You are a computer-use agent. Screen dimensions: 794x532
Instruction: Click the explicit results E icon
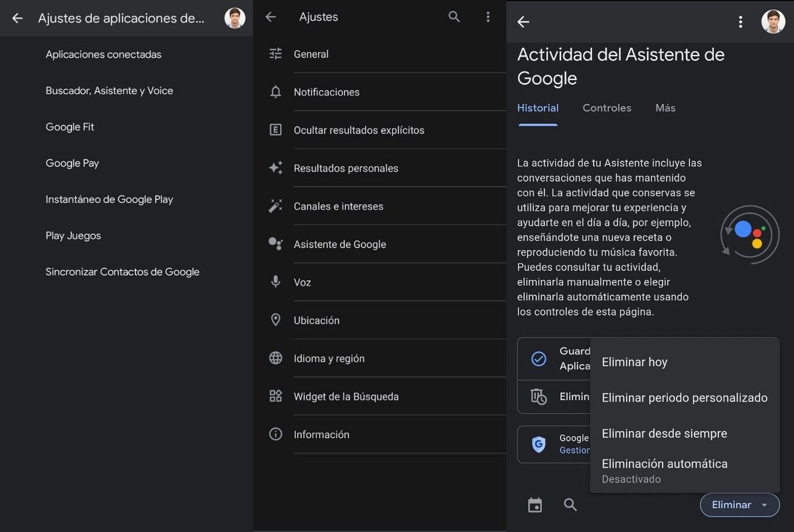tap(276, 130)
